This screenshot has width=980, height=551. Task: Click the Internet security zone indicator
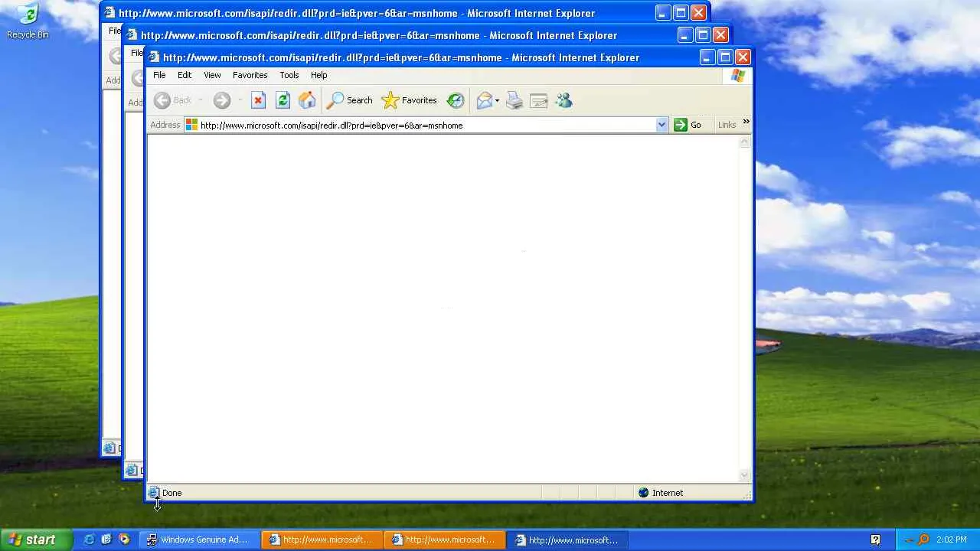coord(660,493)
